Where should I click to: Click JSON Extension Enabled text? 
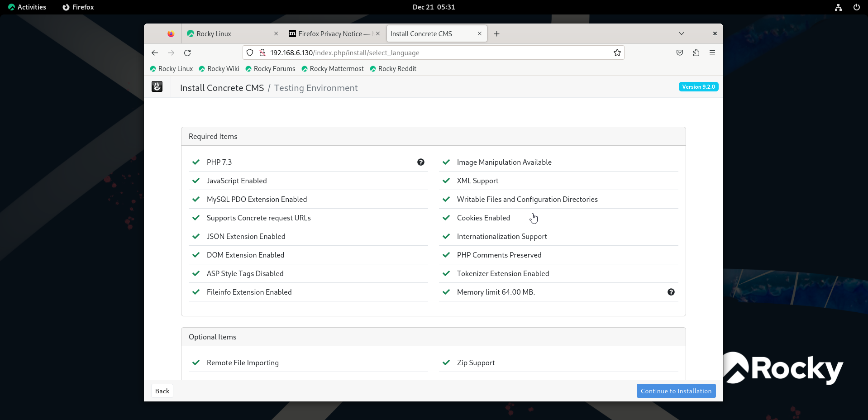click(x=246, y=236)
